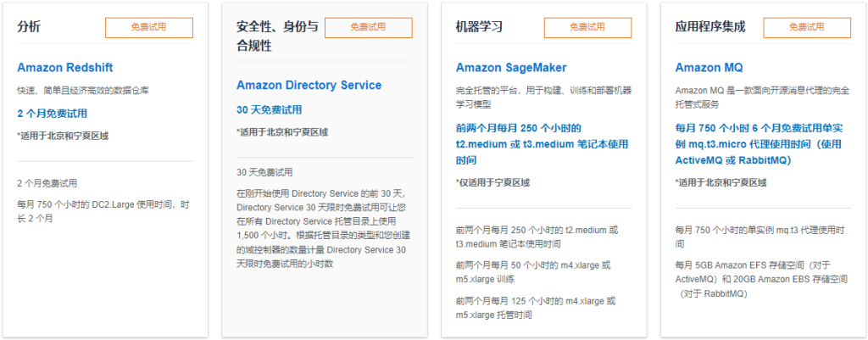Click the 应用程序集成 category heading
Viewport: 868px width, 340px height.
tap(709, 27)
